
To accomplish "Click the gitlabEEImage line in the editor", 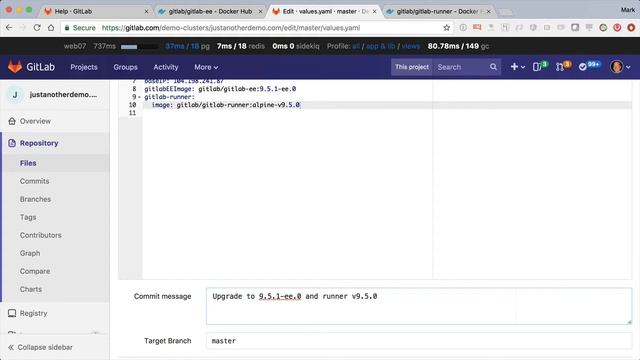I will point(220,89).
